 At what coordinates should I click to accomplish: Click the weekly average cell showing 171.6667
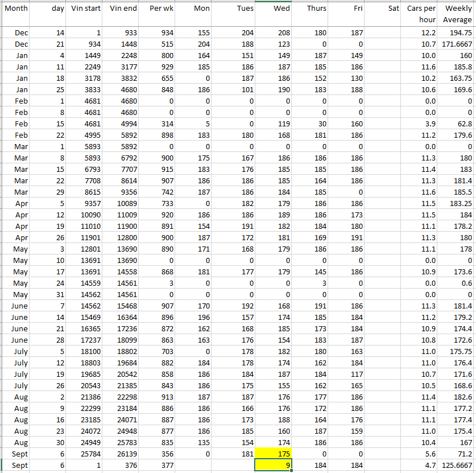(457, 44)
